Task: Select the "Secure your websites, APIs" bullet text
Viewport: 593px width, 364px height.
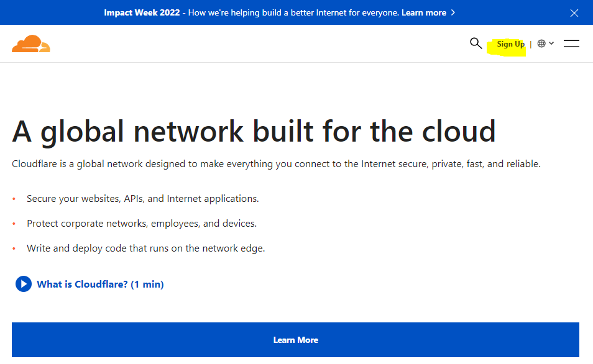Action: click(x=142, y=199)
